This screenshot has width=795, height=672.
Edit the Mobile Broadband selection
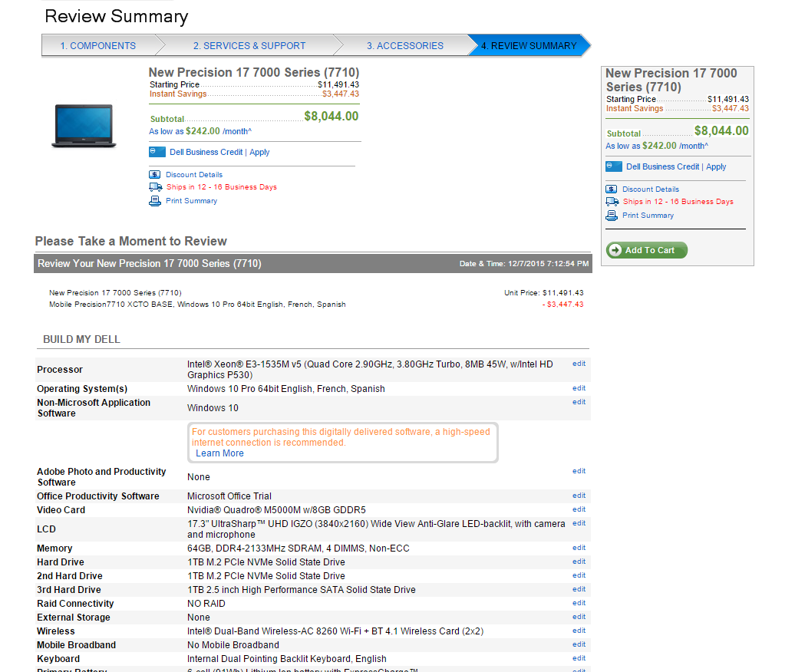(x=579, y=644)
